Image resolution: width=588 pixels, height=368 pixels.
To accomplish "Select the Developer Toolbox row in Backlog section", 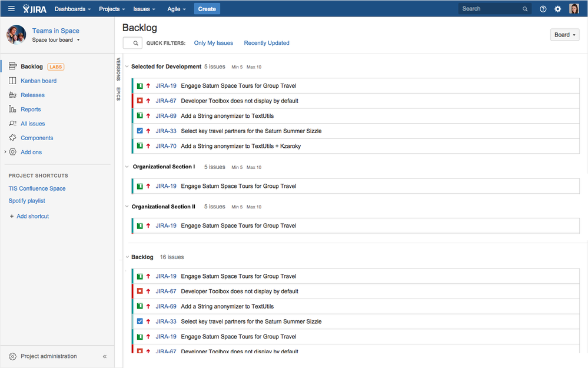I will coord(356,291).
